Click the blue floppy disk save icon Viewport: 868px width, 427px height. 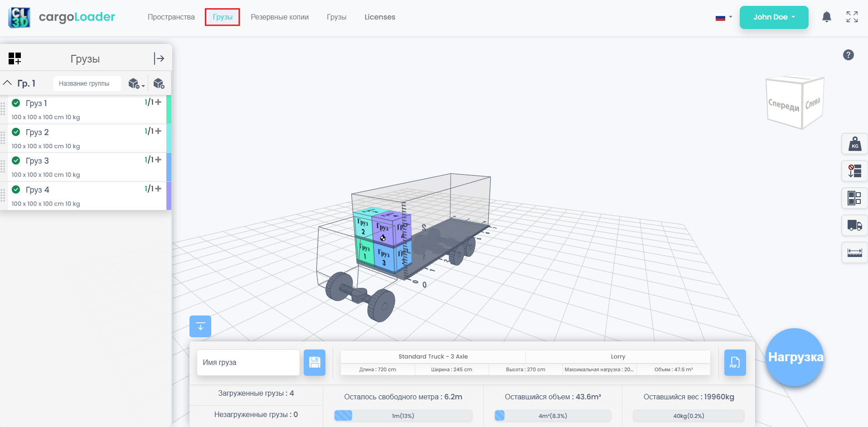(315, 363)
